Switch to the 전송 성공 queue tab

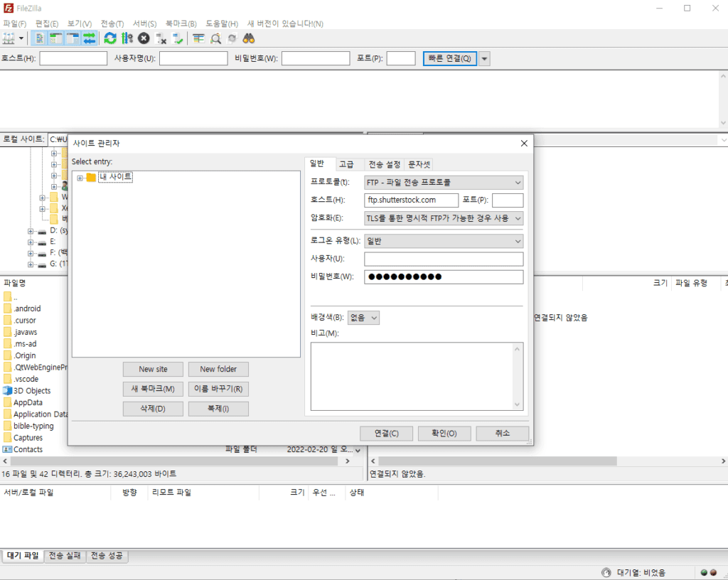107,556
